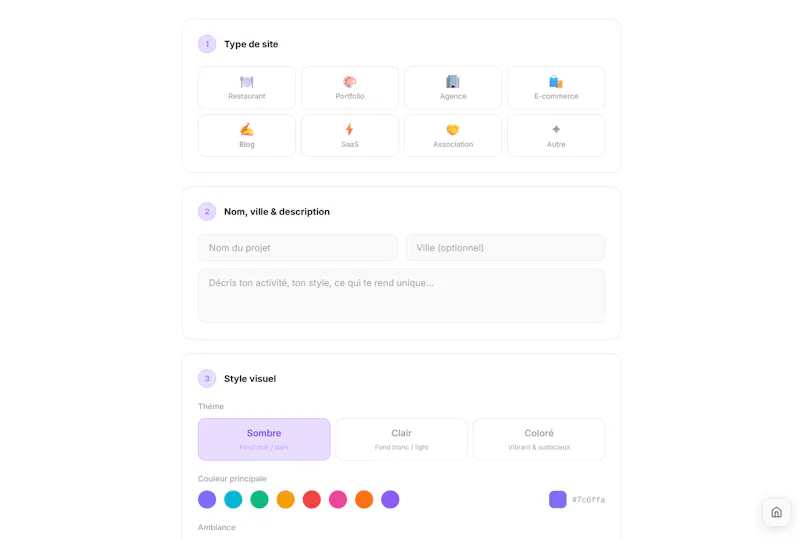Select the last purple color swatch
Screen dimensions: 800x539
click(390, 499)
